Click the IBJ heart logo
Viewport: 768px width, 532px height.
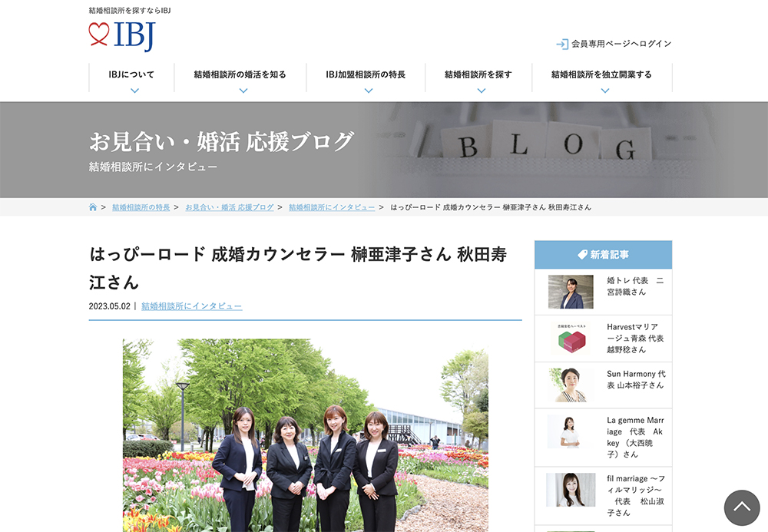click(121, 35)
